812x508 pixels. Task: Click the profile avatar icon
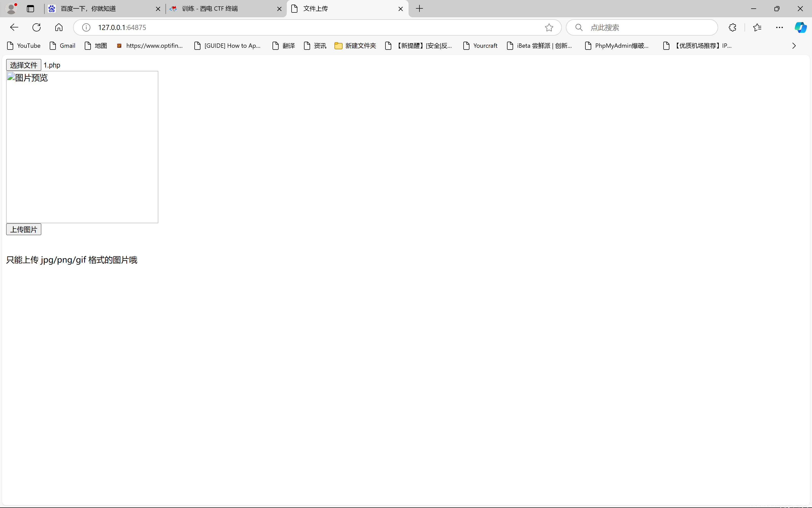coord(12,9)
